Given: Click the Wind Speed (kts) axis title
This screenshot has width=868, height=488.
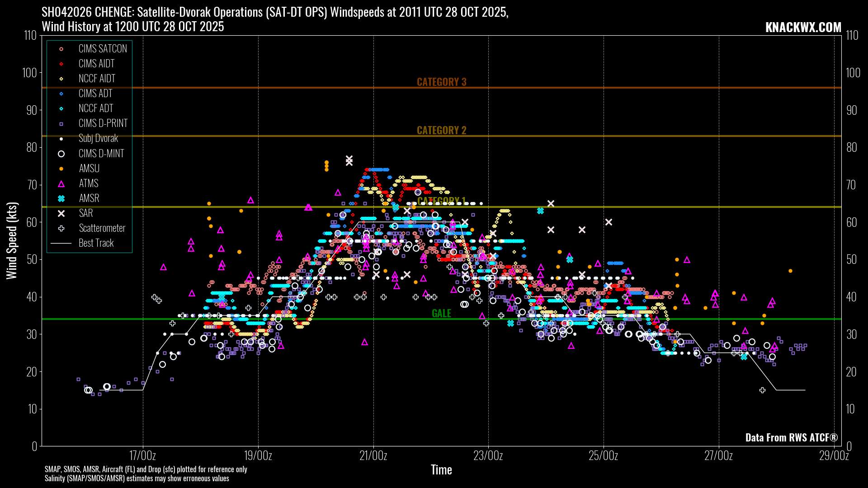Looking at the screenshot, I should pos(12,240).
